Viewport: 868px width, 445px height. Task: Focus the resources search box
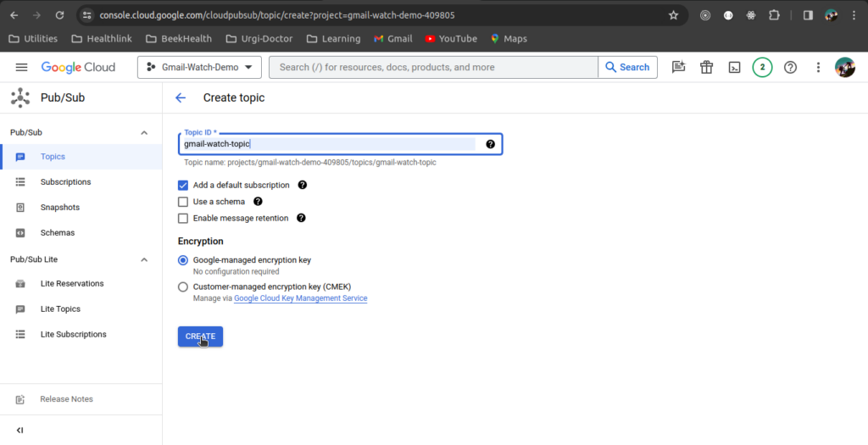[433, 68]
